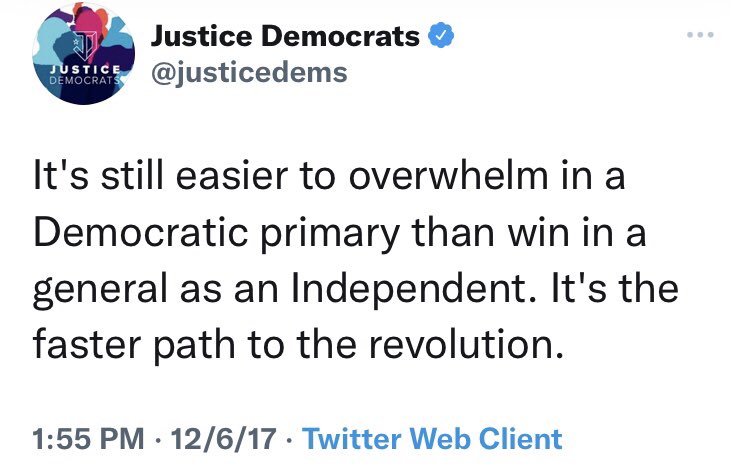Click the blue verified checkmark badge
This screenshot has height=474, width=731.
443,38
